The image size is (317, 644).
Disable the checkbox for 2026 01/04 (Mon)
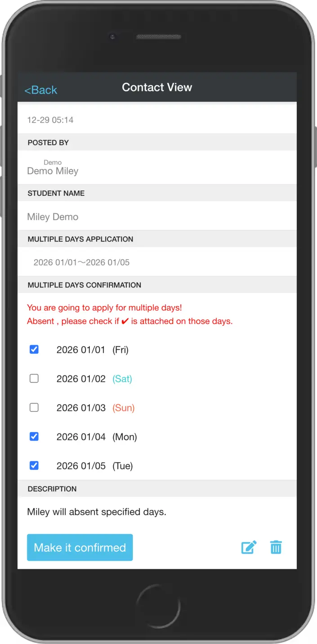[x=34, y=437]
